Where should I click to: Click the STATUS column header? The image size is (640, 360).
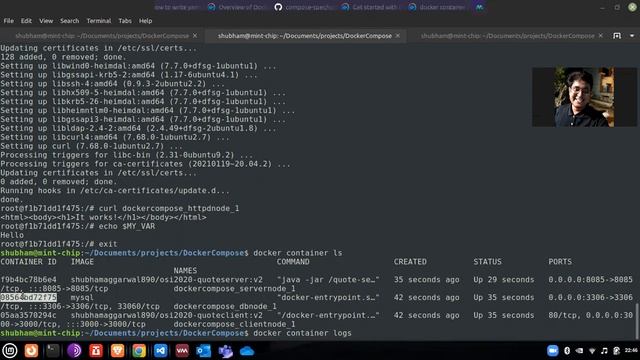tap(487, 262)
